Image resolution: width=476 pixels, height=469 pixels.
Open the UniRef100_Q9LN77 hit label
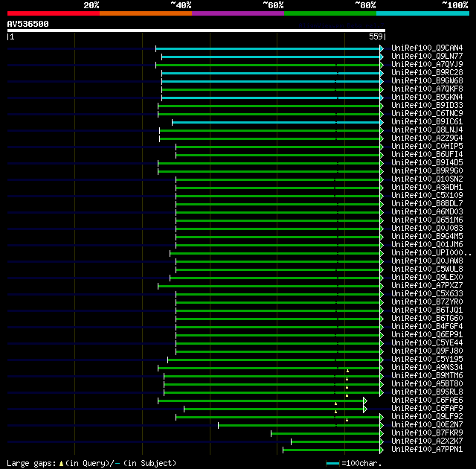[427, 56]
